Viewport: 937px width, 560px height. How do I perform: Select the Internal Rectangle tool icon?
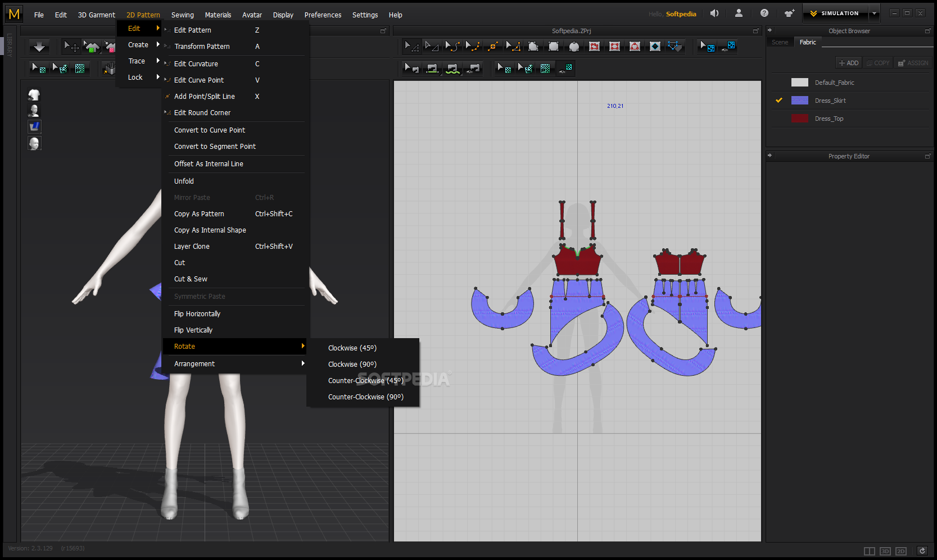click(x=614, y=46)
